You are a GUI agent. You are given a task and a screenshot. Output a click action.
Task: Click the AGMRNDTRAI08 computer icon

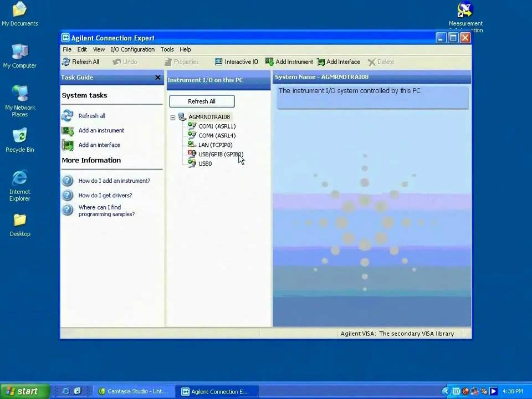coord(182,117)
